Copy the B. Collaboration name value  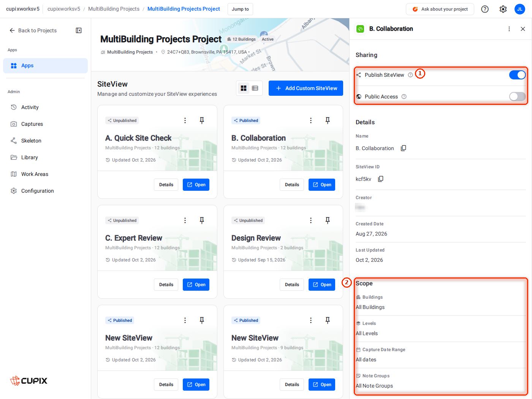click(x=404, y=148)
